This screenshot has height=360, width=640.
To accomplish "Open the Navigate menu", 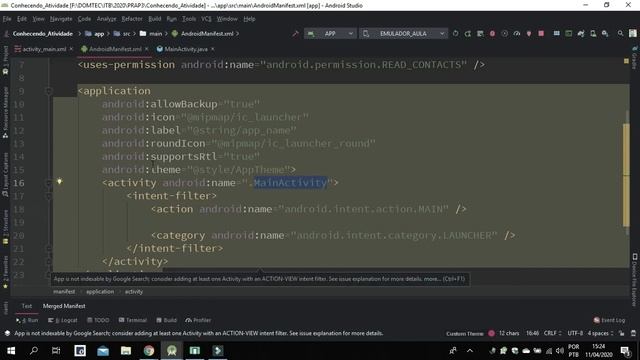I will [61, 19].
